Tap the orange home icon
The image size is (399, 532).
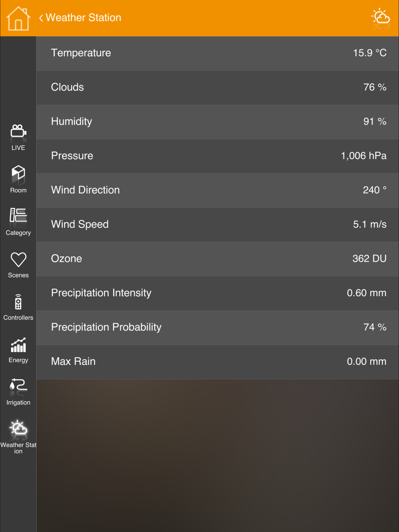pyautogui.click(x=18, y=18)
